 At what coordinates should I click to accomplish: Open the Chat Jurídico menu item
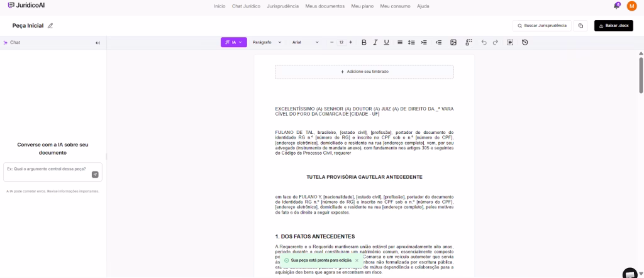tap(246, 6)
